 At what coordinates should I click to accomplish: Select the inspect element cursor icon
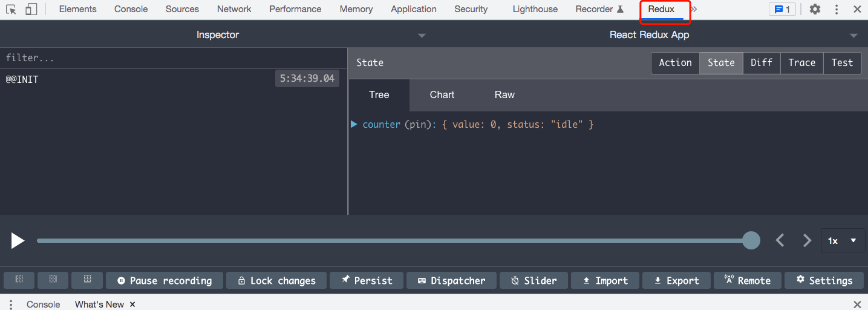pos(11,9)
